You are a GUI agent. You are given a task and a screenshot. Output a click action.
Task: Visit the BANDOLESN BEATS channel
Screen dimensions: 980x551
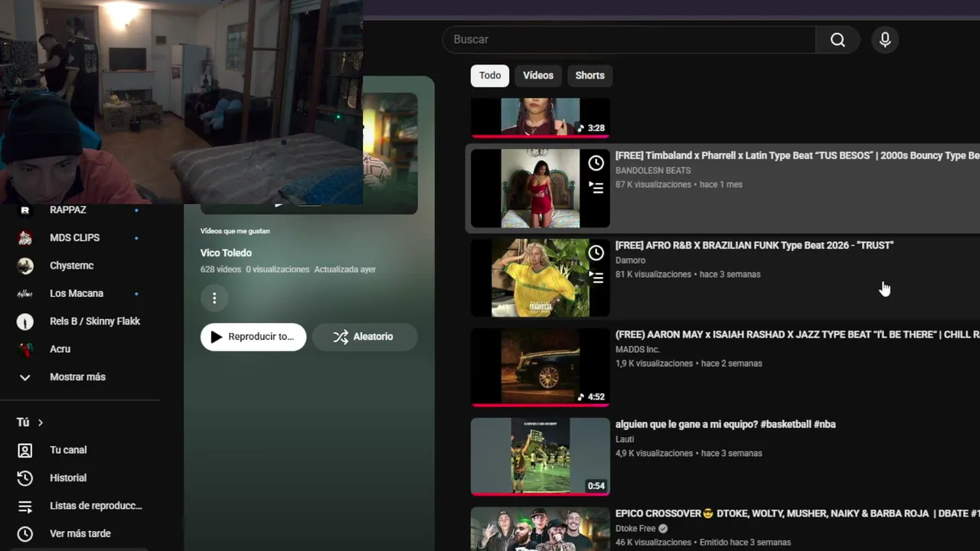653,171
